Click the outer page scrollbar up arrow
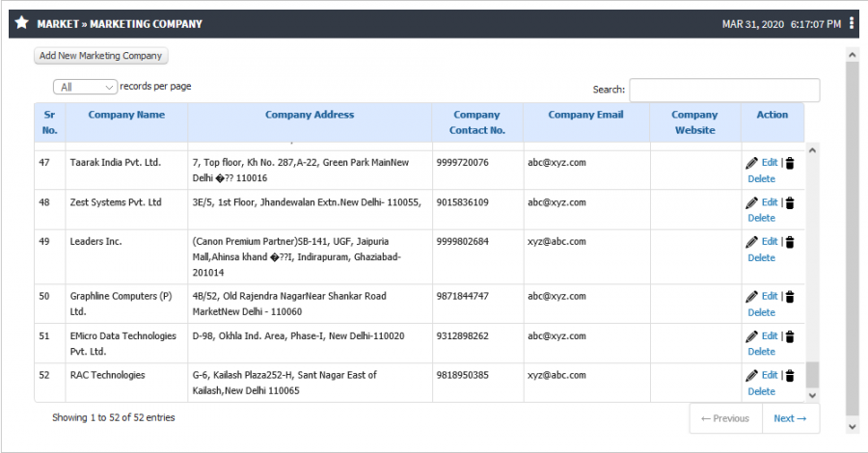 pyautogui.click(x=852, y=54)
